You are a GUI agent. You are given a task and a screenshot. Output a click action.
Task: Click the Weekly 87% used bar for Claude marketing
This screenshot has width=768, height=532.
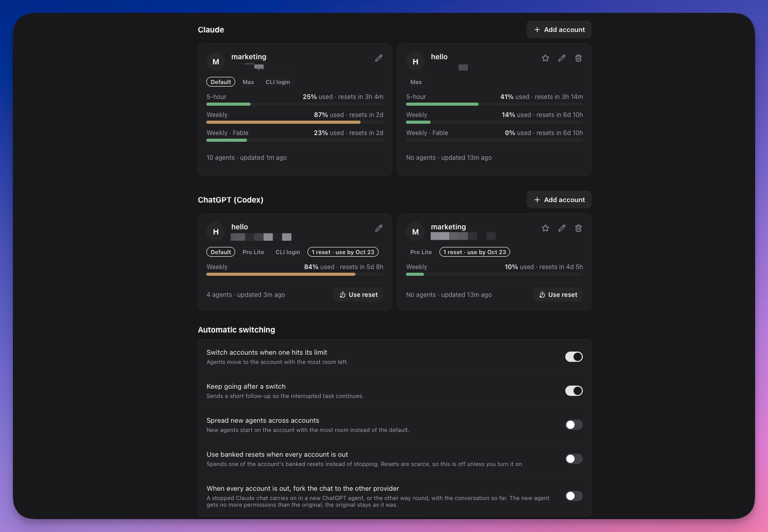pyautogui.click(x=295, y=122)
